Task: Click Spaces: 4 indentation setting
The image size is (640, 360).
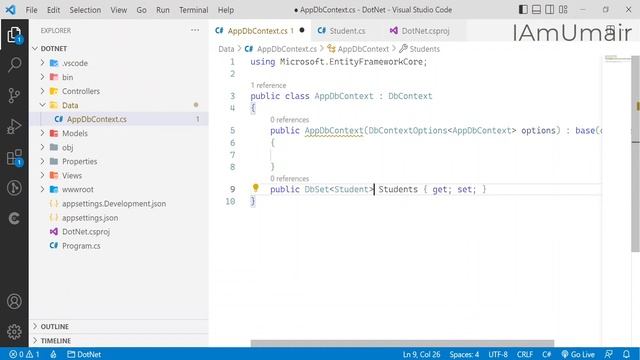Action: [x=464, y=354]
